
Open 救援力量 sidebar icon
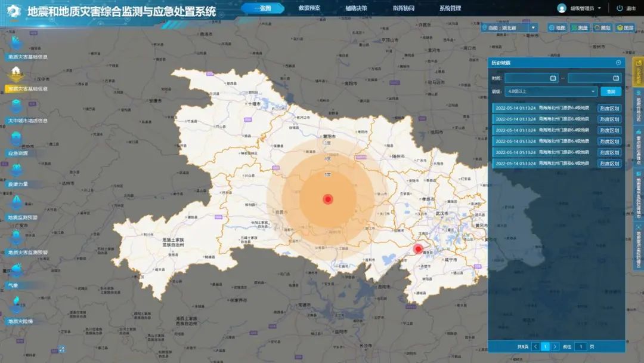(x=16, y=171)
